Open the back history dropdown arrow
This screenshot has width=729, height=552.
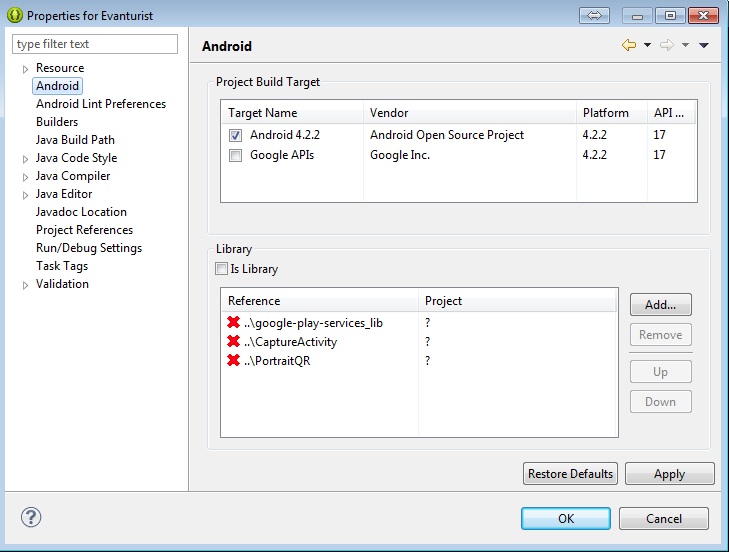pos(647,45)
